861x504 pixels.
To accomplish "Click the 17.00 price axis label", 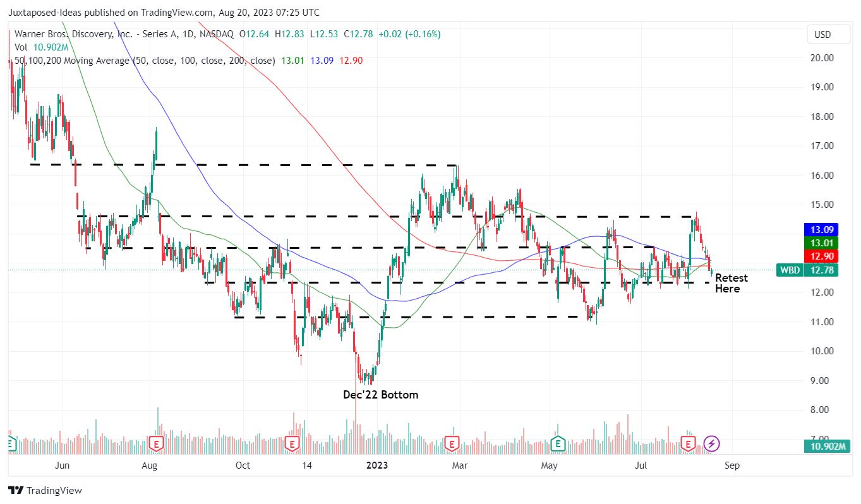I will click(822, 146).
